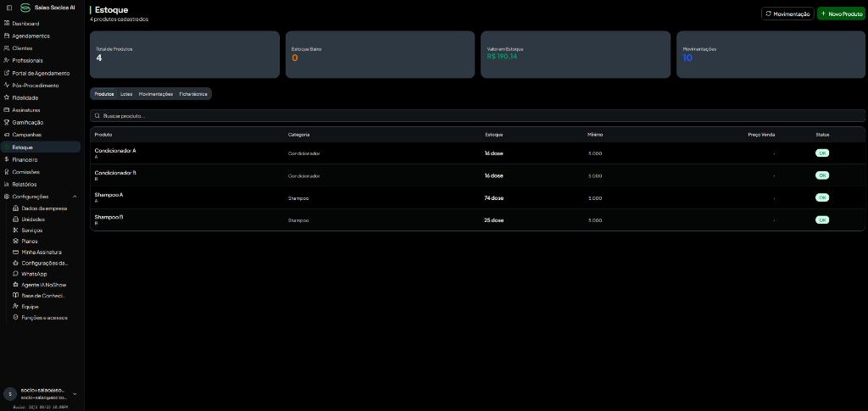Open Agendamentos via its calendar icon
Image resolution: width=868 pixels, height=411 pixels.
point(6,36)
